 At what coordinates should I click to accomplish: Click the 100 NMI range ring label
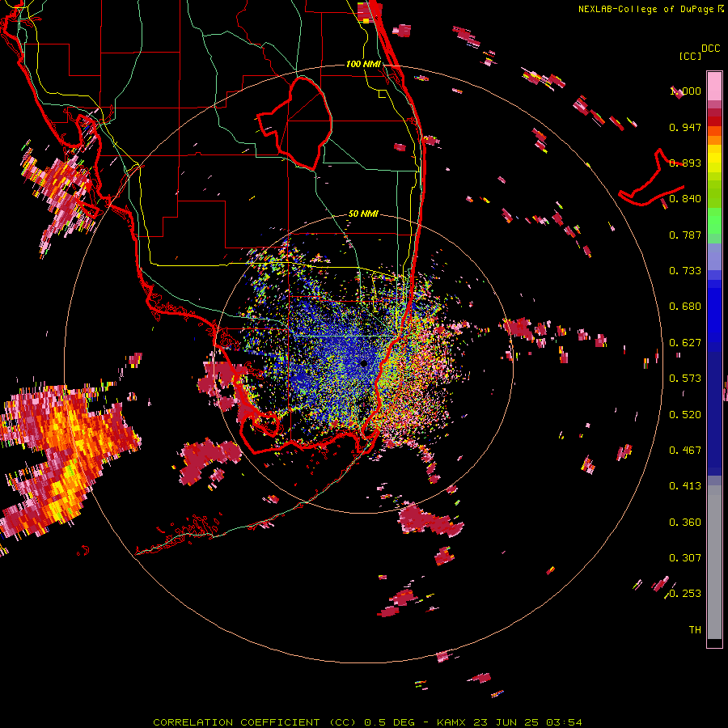(363, 64)
